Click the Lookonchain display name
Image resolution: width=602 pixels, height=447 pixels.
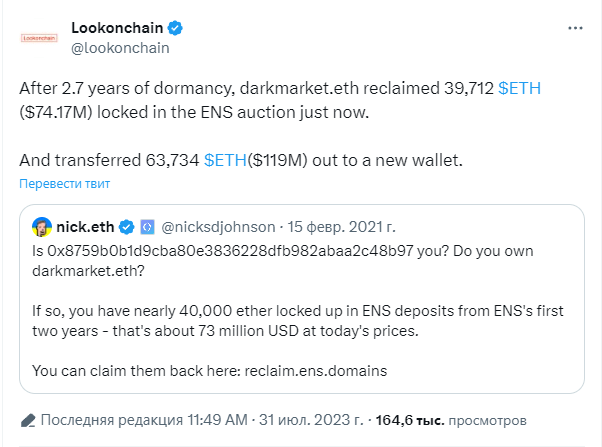[117, 28]
